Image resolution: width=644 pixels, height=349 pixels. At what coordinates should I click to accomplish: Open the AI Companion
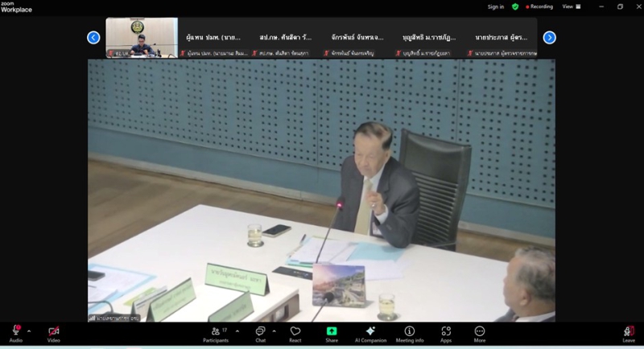tap(370, 332)
